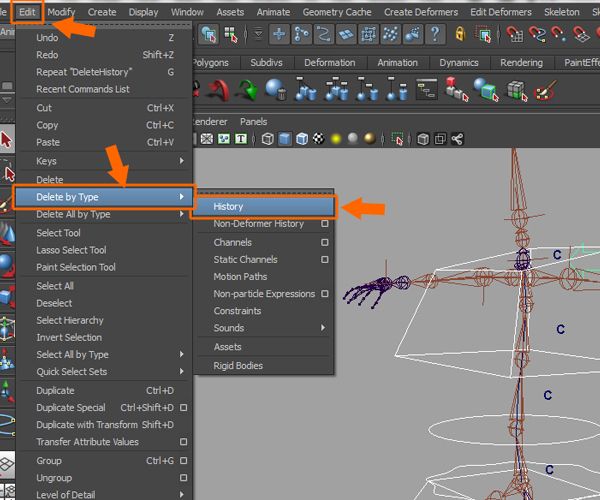
Task: Expand Select All by Type submenu
Action: [103, 355]
